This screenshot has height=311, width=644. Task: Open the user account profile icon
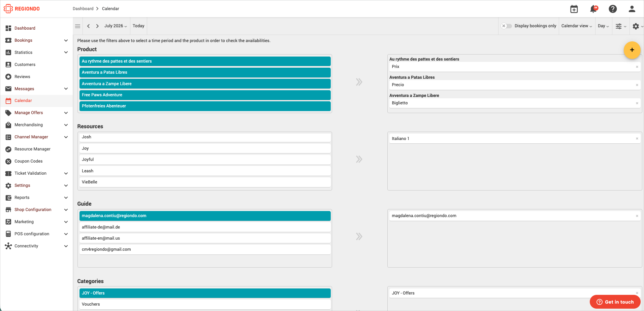click(632, 9)
